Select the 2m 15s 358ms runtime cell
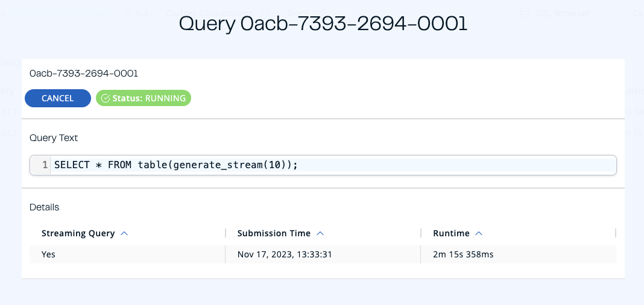This screenshot has height=305, width=644. [463, 254]
